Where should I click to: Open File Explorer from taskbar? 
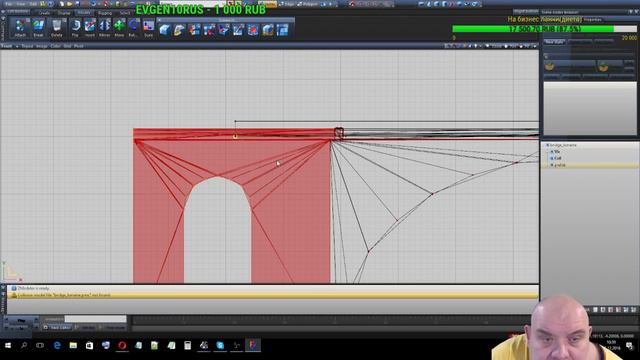click(73, 345)
